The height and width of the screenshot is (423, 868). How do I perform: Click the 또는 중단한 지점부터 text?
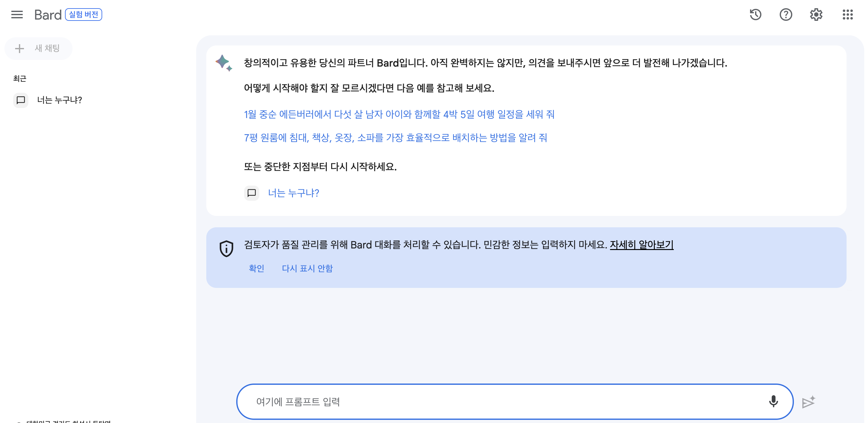tap(320, 167)
